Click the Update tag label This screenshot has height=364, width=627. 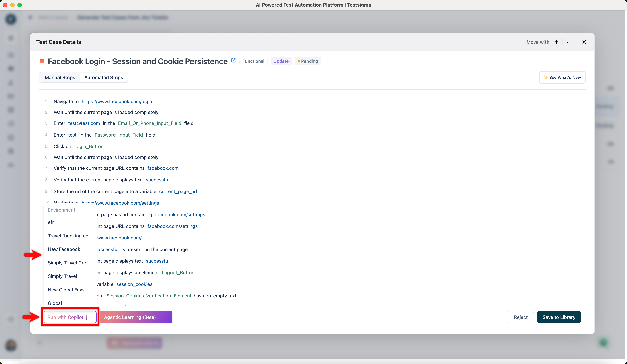click(x=281, y=61)
